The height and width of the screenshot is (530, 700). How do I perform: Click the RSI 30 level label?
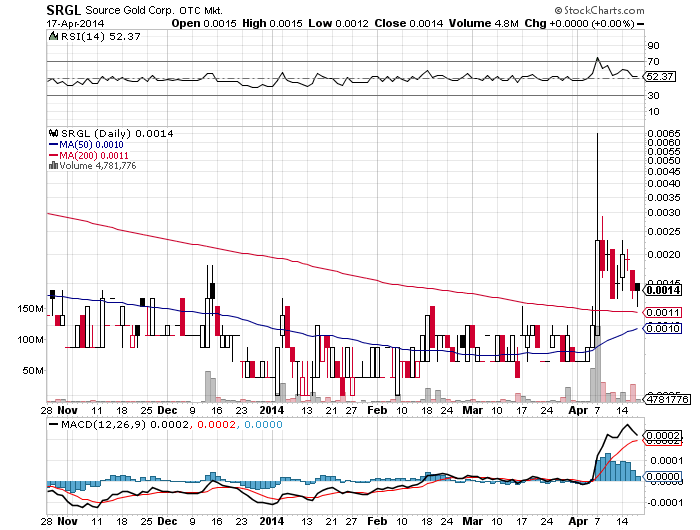click(654, 96)
